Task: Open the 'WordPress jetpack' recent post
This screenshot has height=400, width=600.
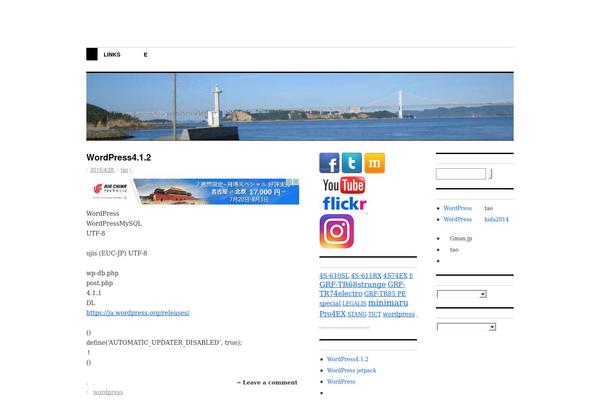Action: click(351, 371)
